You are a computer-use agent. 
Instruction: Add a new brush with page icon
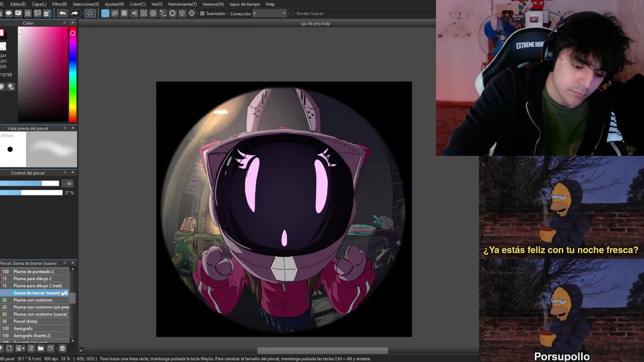point(9,348)
